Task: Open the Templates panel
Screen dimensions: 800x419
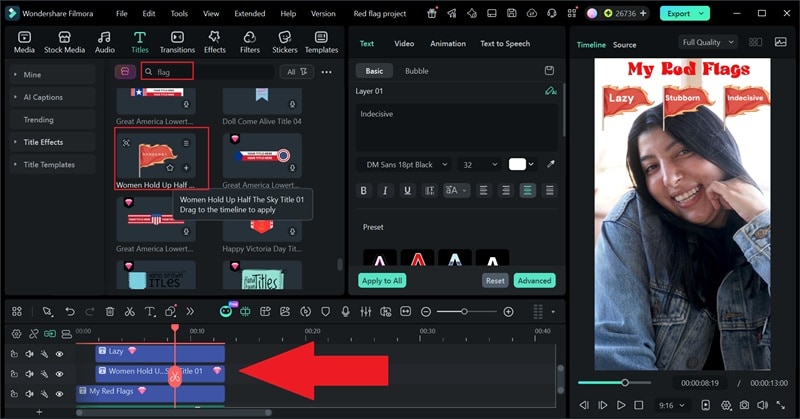Action: point(321,42)
